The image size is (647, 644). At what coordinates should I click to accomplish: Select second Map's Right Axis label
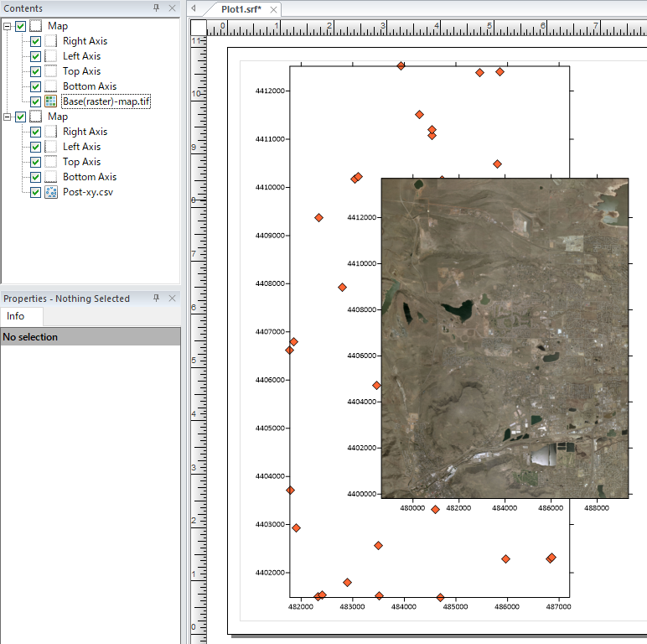coord(85,132)
